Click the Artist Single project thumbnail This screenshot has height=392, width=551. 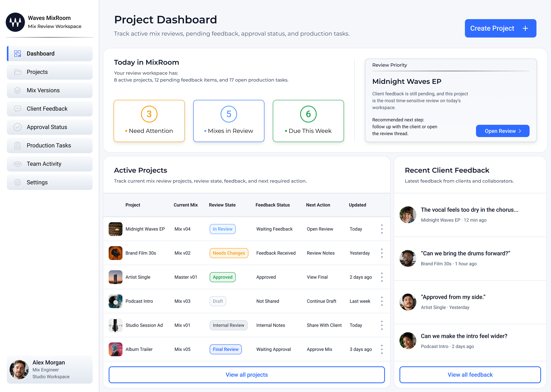point(116,277)
